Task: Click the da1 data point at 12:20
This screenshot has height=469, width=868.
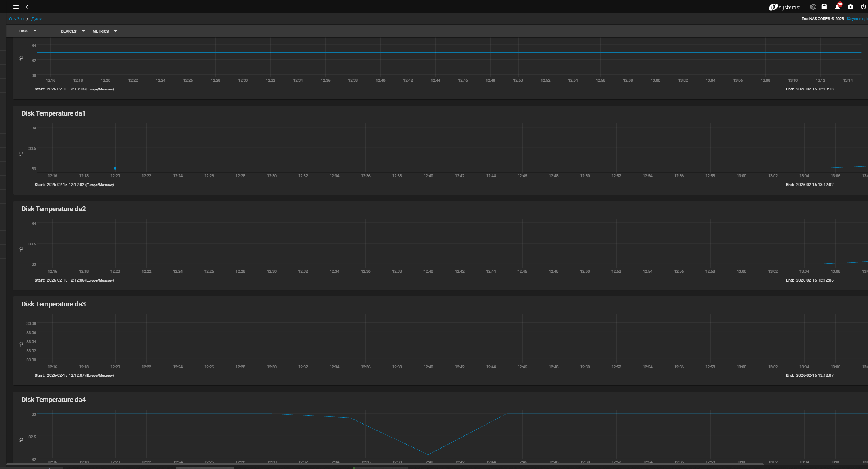Action: 115,168
